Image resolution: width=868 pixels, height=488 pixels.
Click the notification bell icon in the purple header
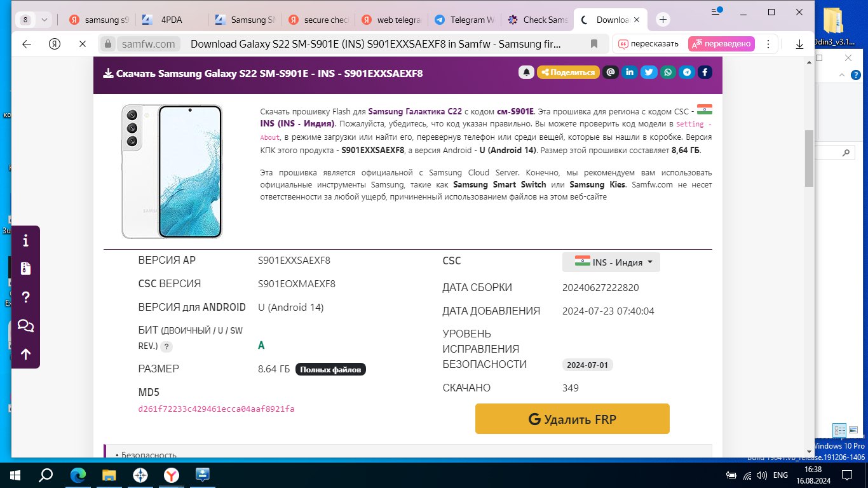point(526,72)
